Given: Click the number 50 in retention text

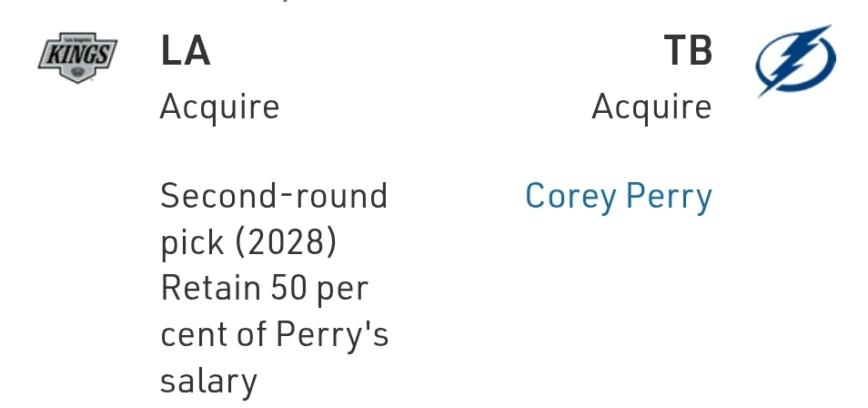Looking at the screenshot, I should coord(290,289).
